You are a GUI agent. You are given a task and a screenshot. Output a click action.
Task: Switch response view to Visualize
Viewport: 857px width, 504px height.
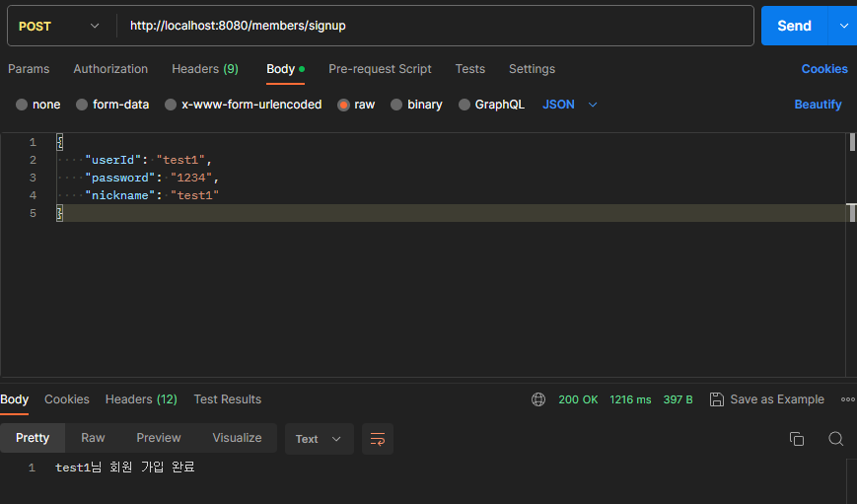pyautogui.click(x=237, y=438)
